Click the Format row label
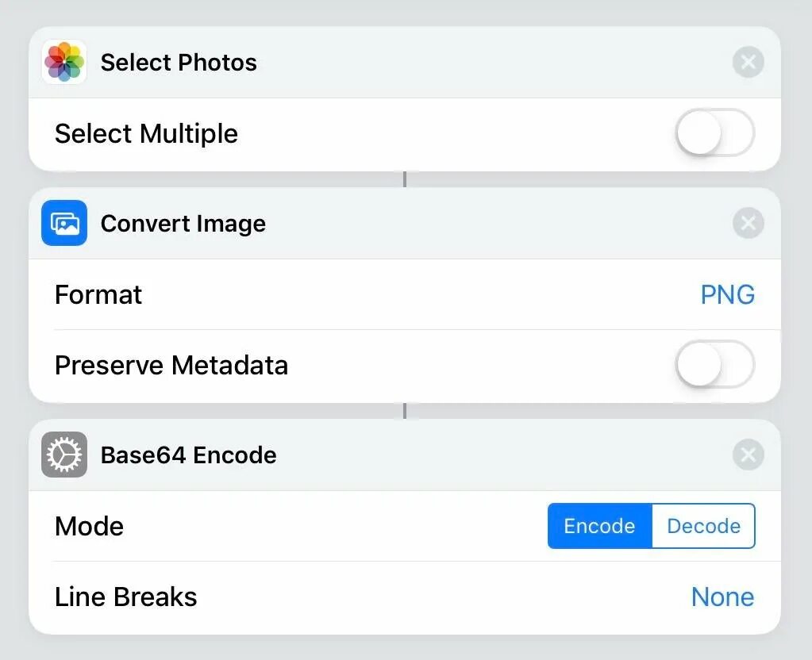The height and width of the screenshot is (660, 812). [98, 295]
